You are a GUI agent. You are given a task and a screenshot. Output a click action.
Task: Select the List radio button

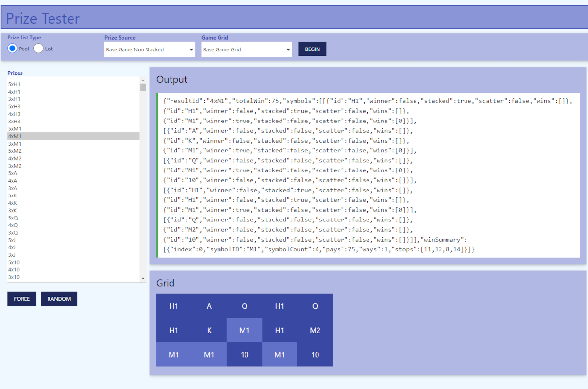[39, 49]
